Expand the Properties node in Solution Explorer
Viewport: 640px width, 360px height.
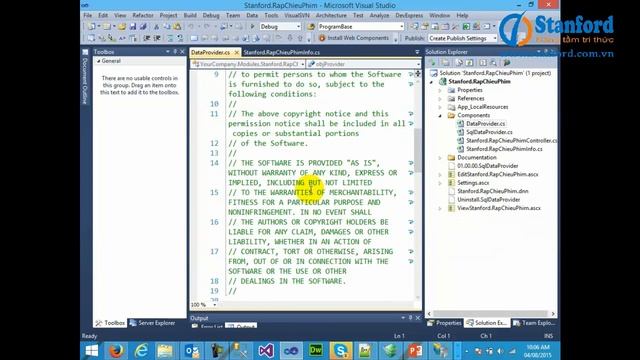(x=440, y=90)
